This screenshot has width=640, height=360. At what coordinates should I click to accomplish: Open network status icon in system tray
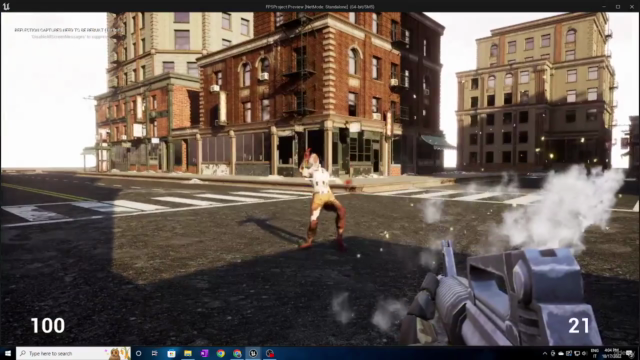coord(577,353)
